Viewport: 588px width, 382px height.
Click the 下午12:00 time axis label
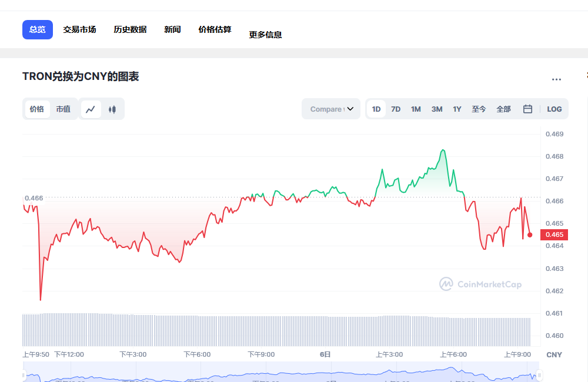69,354
